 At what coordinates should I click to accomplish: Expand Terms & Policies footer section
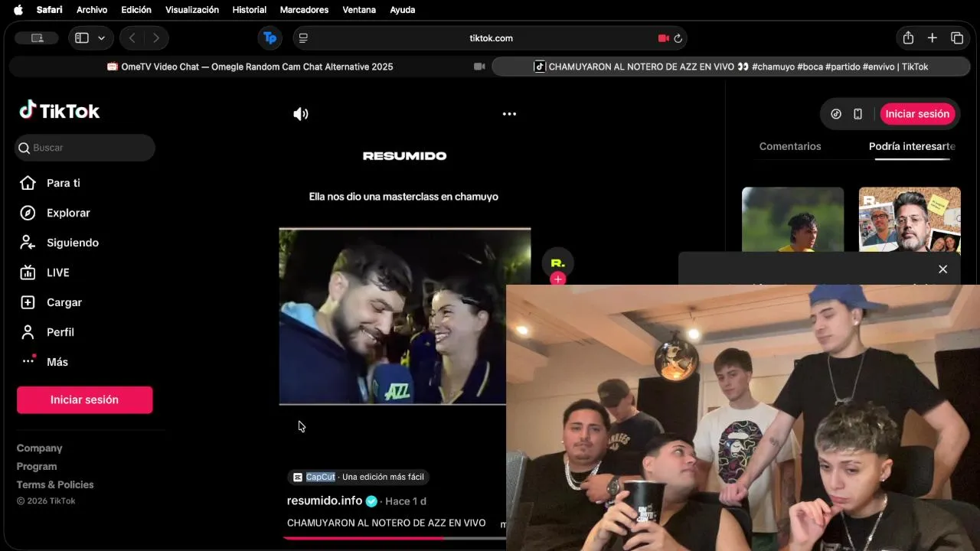click(x=55, y=485)
